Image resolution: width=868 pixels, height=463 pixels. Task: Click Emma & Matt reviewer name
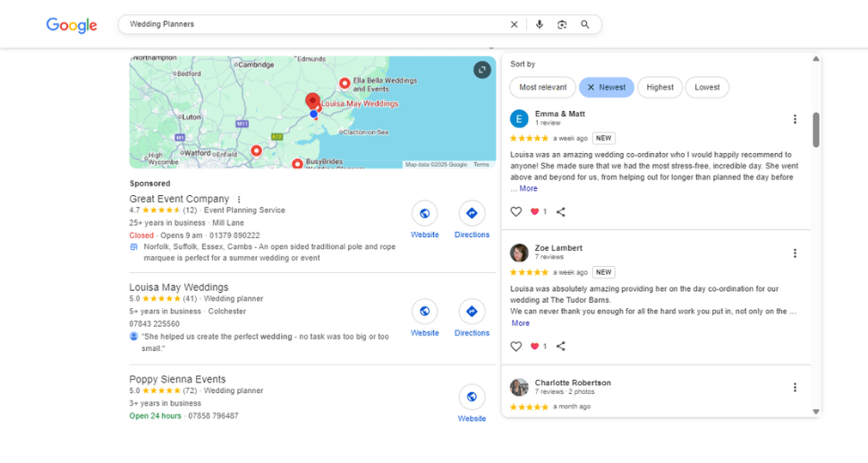pyautogui.click(x=559, y=114)
